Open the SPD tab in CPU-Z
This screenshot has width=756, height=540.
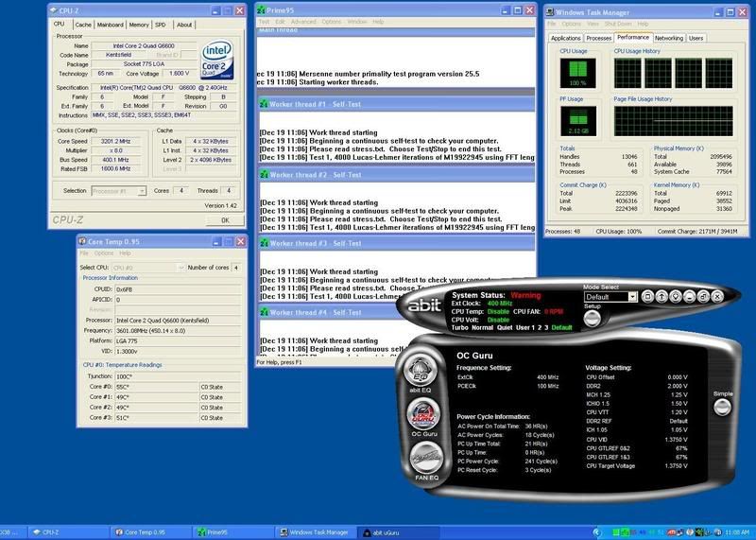click(161, 25)
